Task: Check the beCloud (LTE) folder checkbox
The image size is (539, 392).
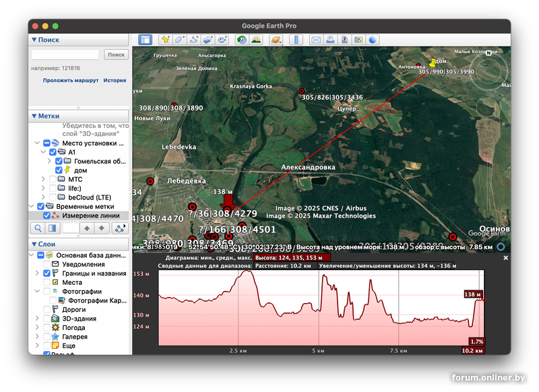Action: pos(53,197)
